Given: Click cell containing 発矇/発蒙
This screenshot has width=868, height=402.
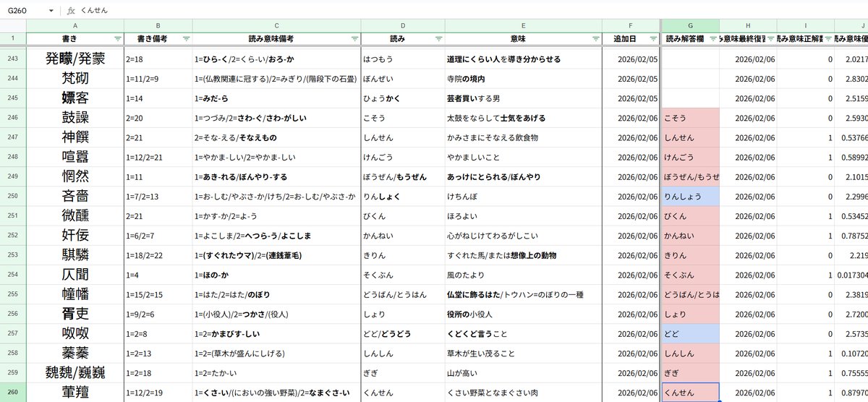Looking at the screenshot, I should [x=75, y=59].
